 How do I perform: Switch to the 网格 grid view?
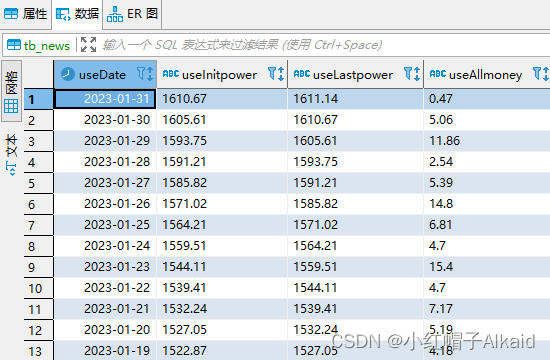tap(11, 91)
